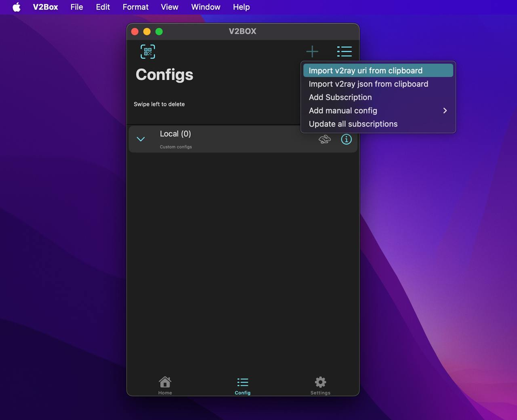Click the Local (0) group title
517x420 pixels.
(x=175, y=134)
